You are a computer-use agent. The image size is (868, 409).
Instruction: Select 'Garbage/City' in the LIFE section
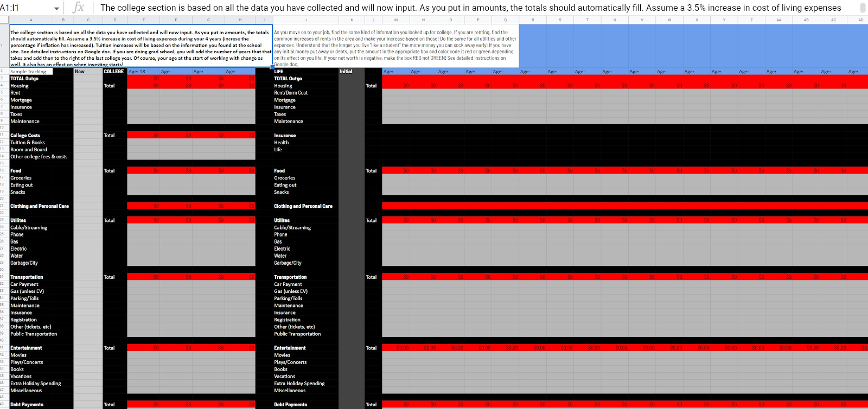coord(288,263)
